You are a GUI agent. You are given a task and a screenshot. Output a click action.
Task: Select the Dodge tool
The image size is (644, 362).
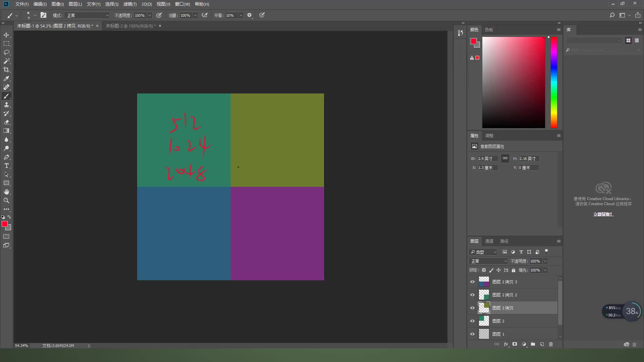[x=6, y=148]
